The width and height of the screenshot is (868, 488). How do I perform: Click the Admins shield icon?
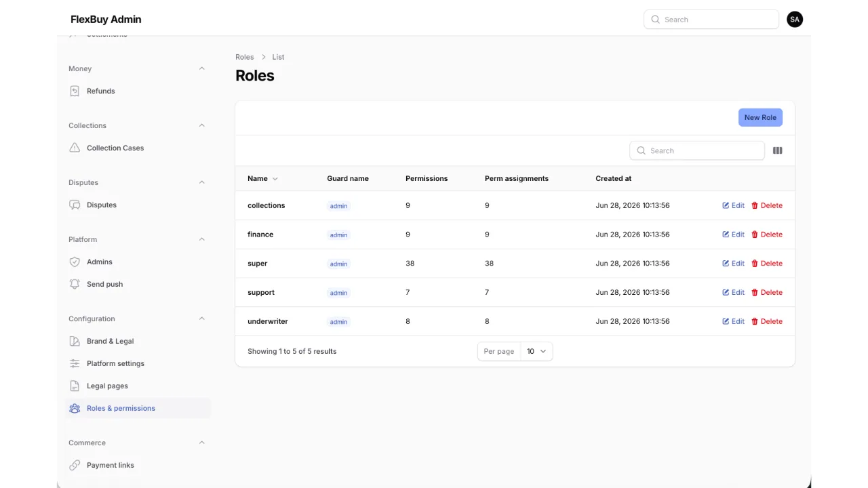pyautogui.click(x=75, y=262)
